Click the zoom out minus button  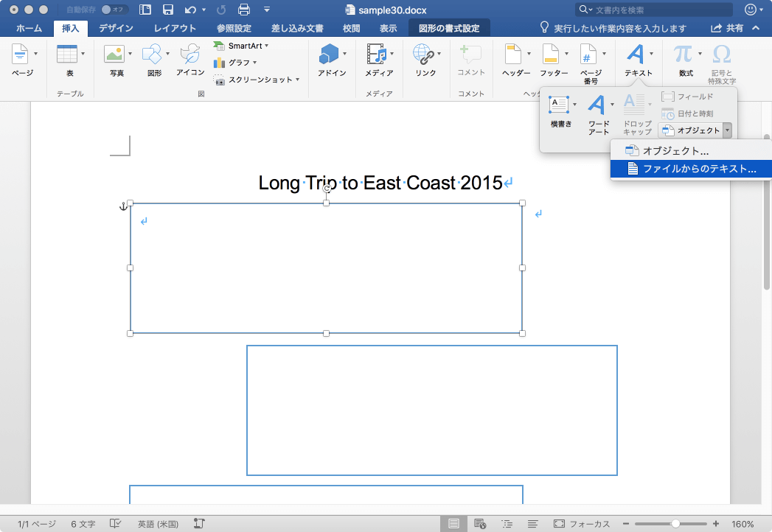pyautogui.click(x=626, y=524)
